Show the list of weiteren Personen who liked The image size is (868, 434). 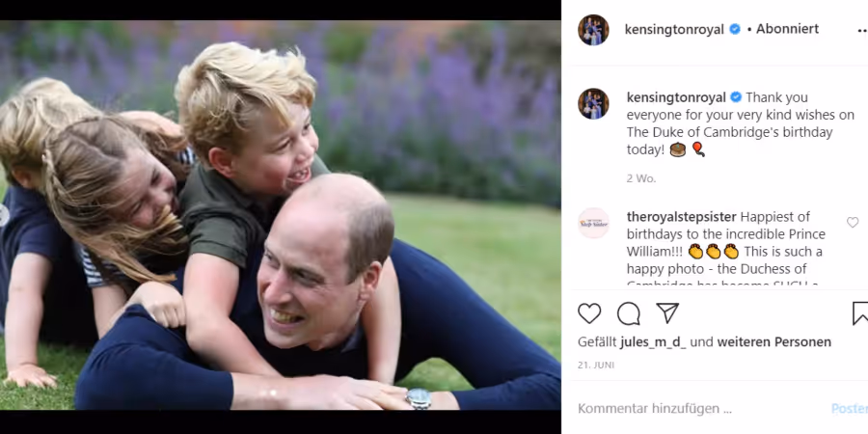coord(773,342)
